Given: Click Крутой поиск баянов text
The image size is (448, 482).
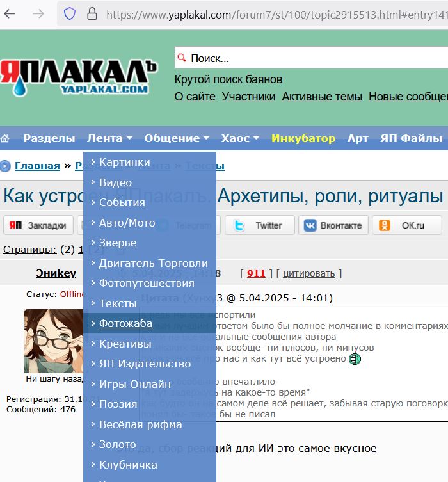Looking at the screenshot, I should (x=228, y=79).
